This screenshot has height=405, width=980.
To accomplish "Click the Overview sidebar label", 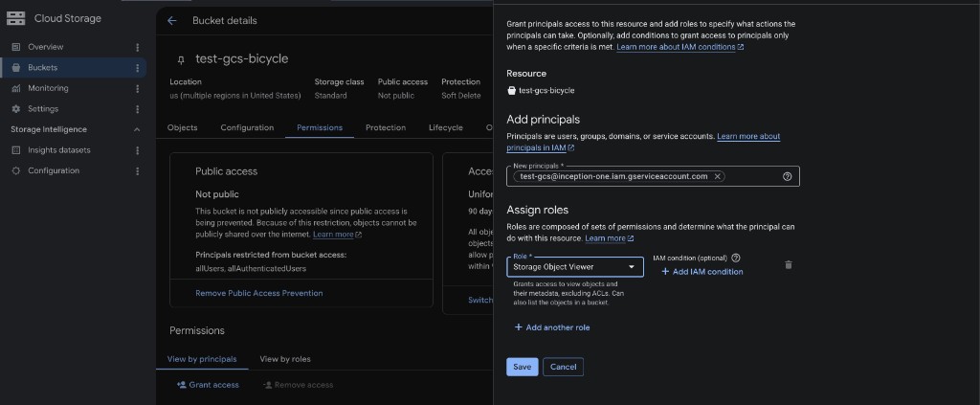I will [46, 47].
